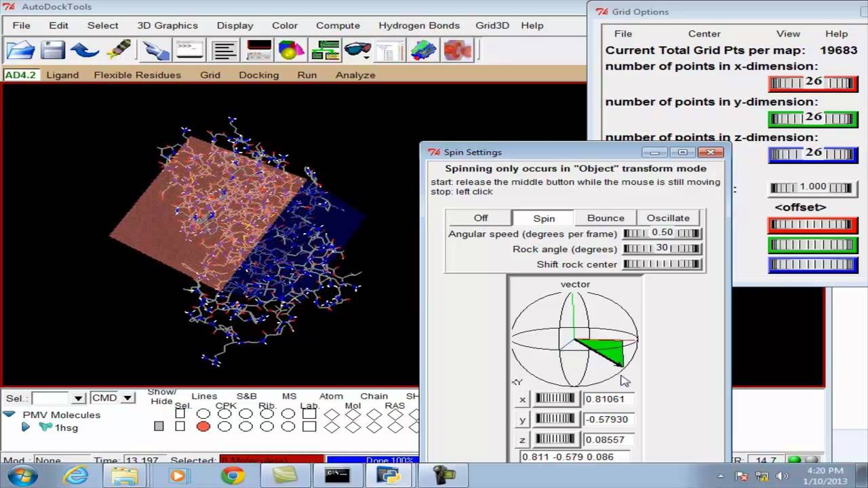Screen dimensions: 868x488
Task: Enable MS molecular surface for 1hsg
Action: point(288,426)
